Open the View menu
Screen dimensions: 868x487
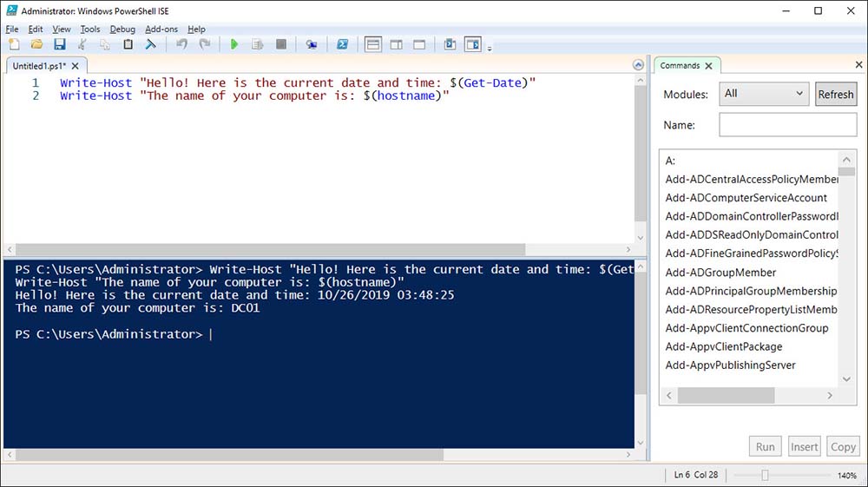tap(62, 29)
